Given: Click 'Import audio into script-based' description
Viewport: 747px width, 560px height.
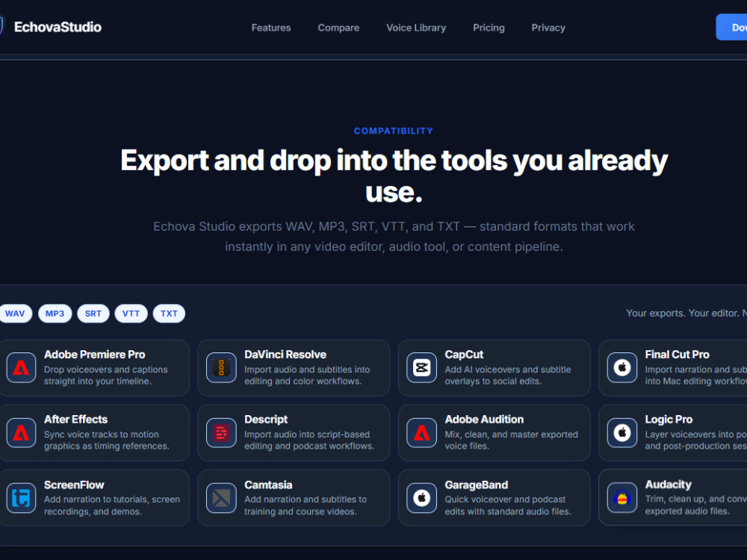Looking at the screenshot, I should click(309, 440).
